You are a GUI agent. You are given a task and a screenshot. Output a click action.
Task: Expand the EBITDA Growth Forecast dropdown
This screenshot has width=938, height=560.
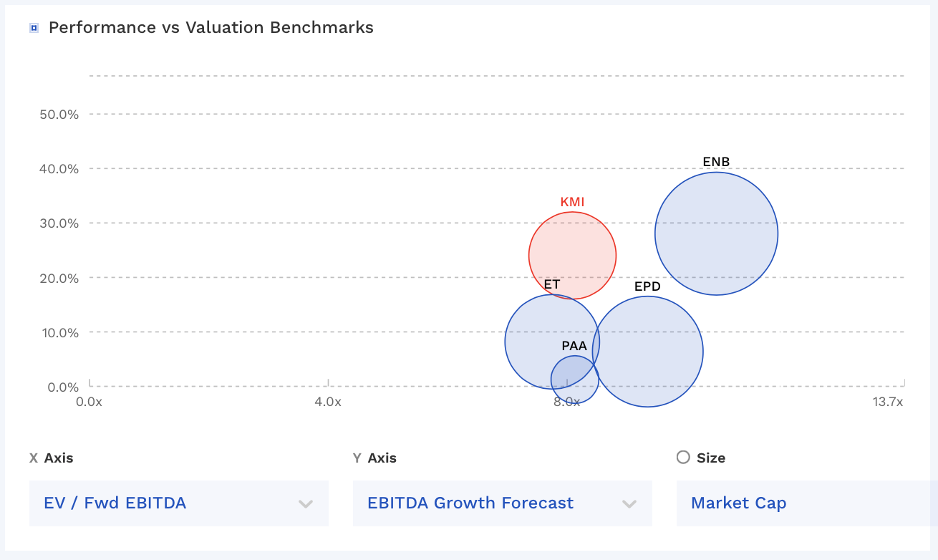pos(502,503)
